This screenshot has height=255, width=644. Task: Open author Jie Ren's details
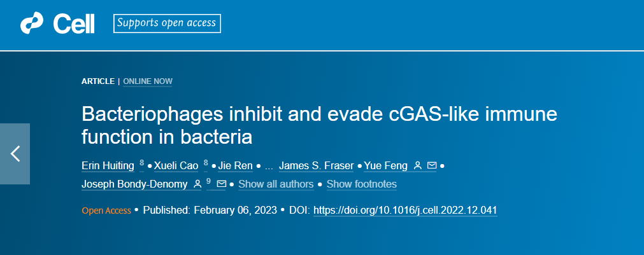pyautogui.click(x=235, y=166)
